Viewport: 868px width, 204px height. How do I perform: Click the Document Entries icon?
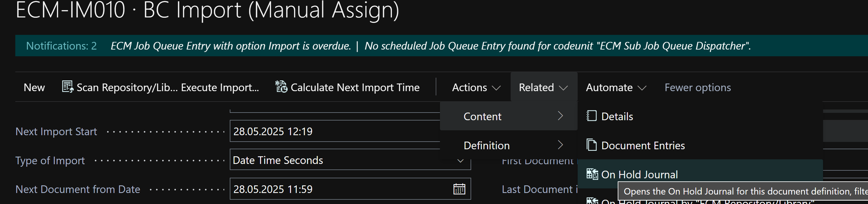click(591, 145)
